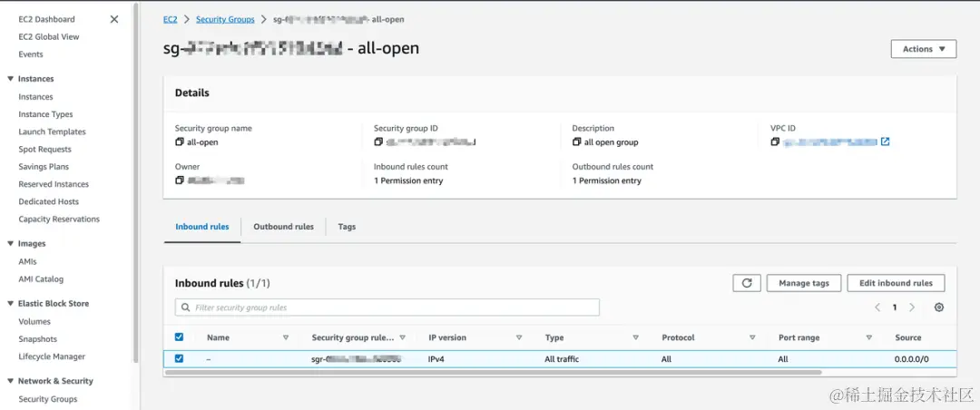Open AMIs in sidebar

tap(27, 262)
